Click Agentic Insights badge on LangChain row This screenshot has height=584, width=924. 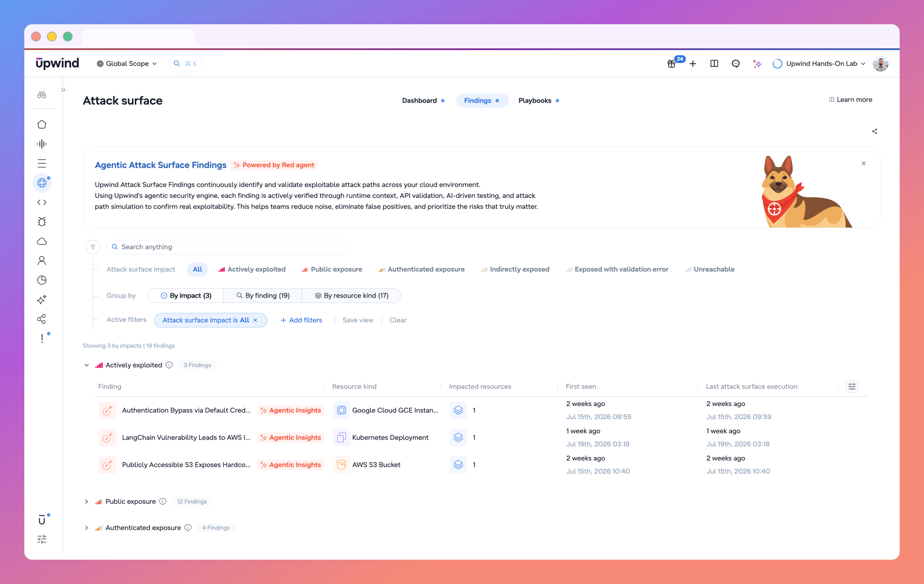coord(290,438)
